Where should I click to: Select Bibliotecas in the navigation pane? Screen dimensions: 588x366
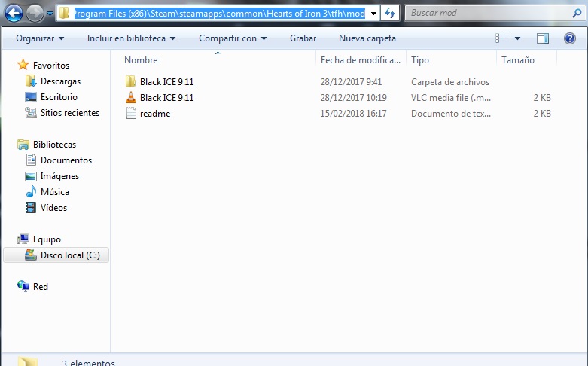(x=54, y=145)
